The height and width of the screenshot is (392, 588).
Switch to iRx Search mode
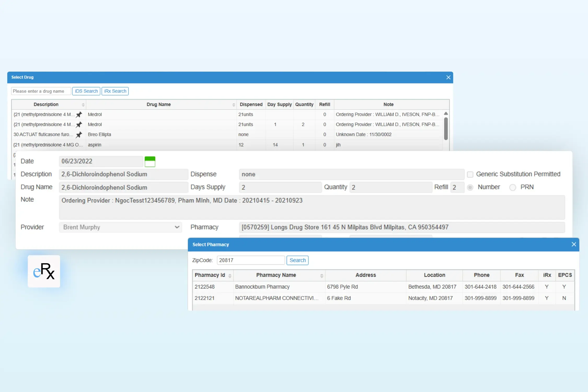pyautogui.click(x=115, y=91)
